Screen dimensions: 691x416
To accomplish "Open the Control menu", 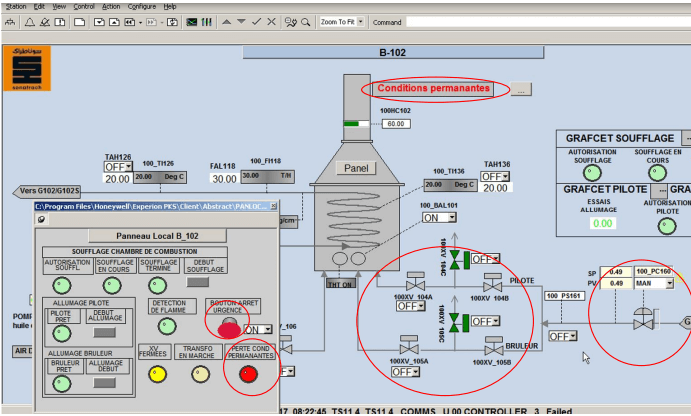I will pyautogui.click(x=84, y=6).
